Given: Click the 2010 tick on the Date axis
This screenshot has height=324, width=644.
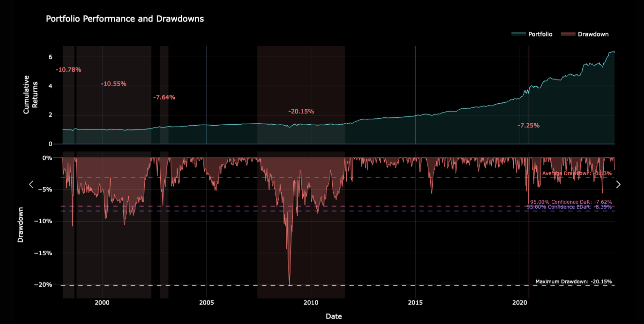Looking at the screenshot, I should tap(311, 302).
